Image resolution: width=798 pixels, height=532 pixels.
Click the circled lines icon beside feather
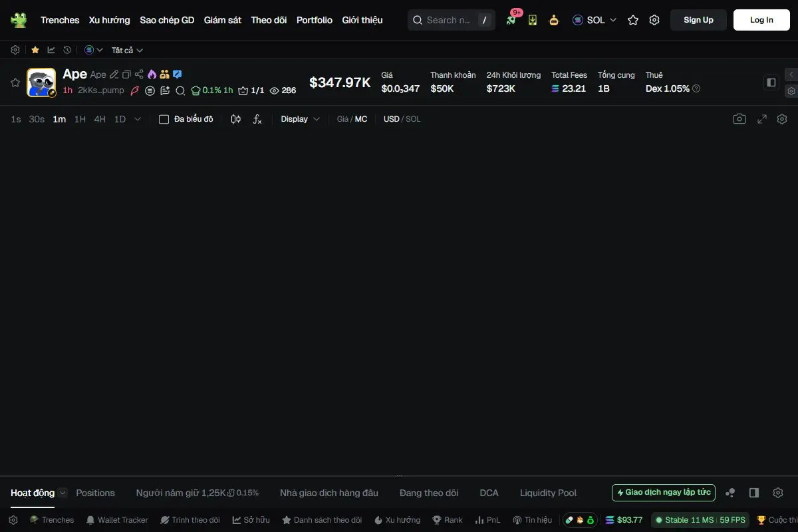point(150,90)
